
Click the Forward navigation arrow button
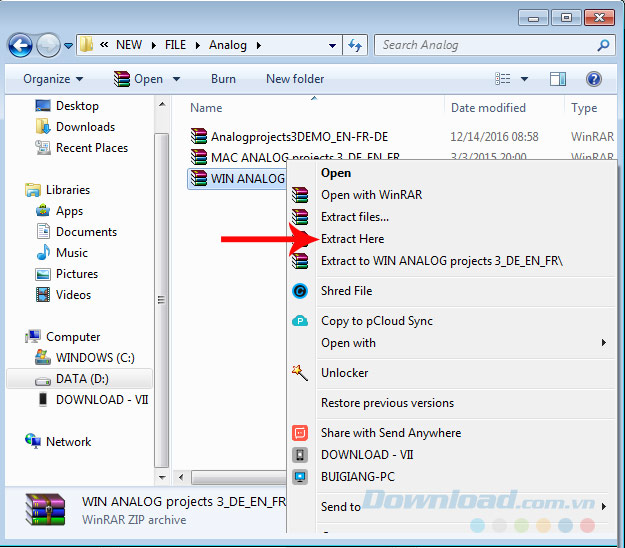coord(48,45)
